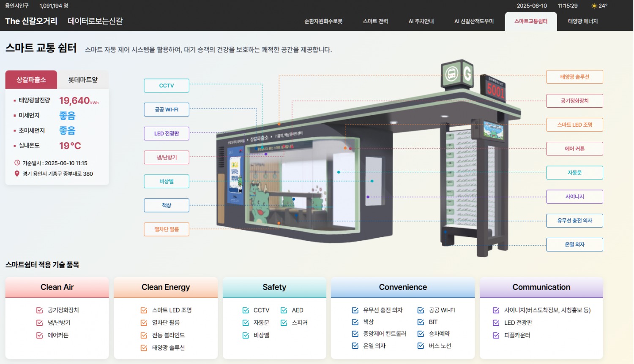Open the 태양광 에너지 menu item

pos(582,21)
